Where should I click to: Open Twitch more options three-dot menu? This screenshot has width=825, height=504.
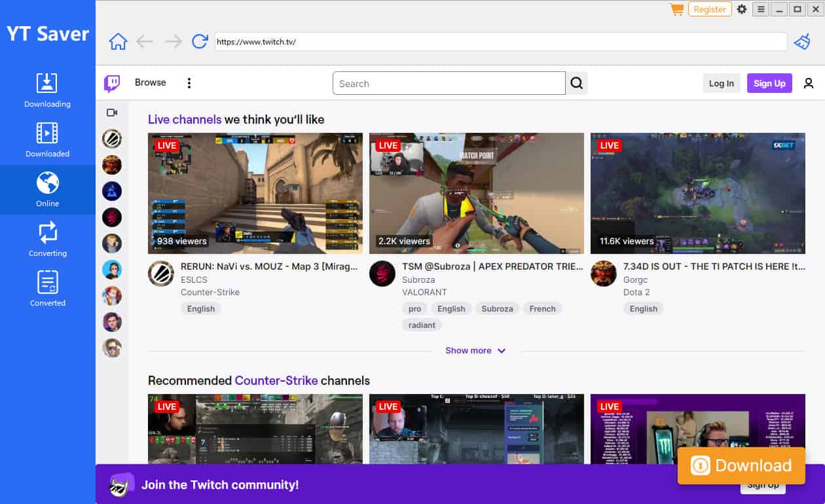pos(189,83)
